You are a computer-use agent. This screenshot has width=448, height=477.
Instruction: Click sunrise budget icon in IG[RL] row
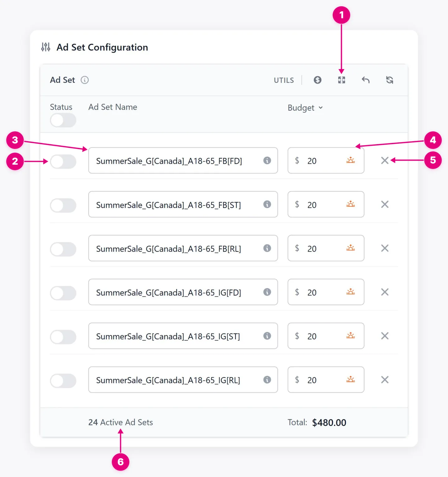tap(351, 380)
